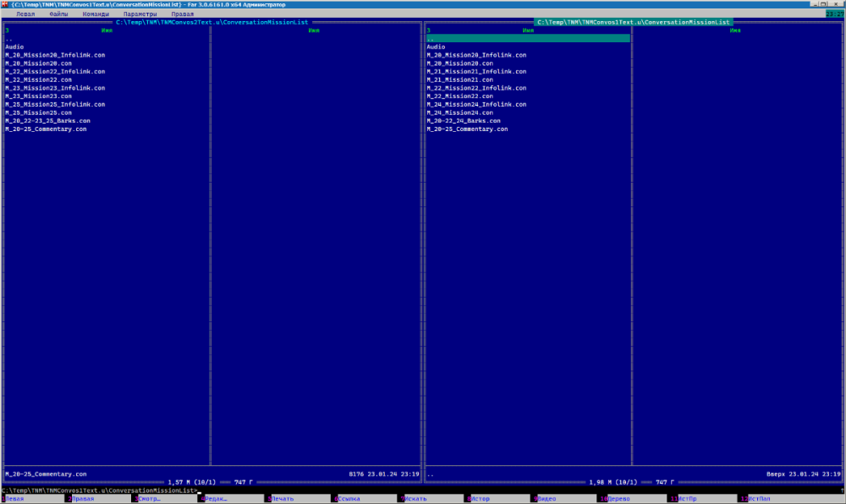Open the Правая menu in the menu bar
This screenshot has height=504, width=846.
pyautogui.click(x=182, y=14)
